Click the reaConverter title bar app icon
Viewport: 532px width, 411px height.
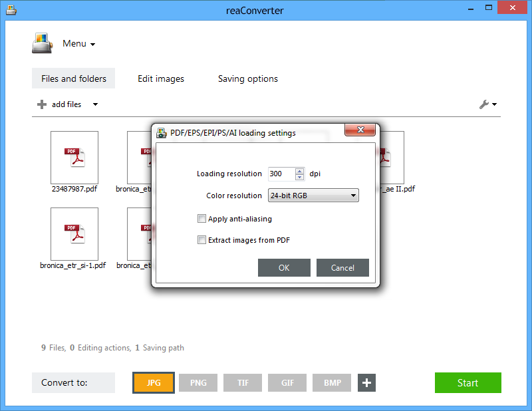11,10
